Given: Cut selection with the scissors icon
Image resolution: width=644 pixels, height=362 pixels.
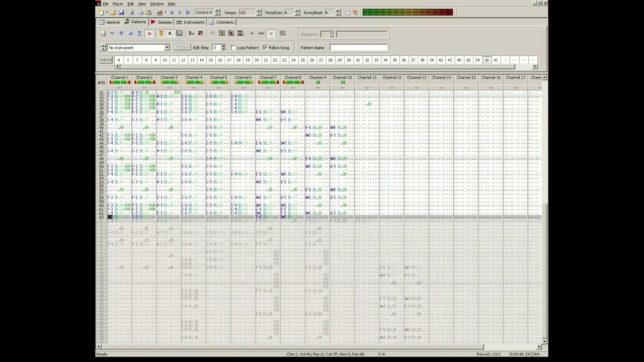Looking at the screenshot, I should [x=132, y=13].
